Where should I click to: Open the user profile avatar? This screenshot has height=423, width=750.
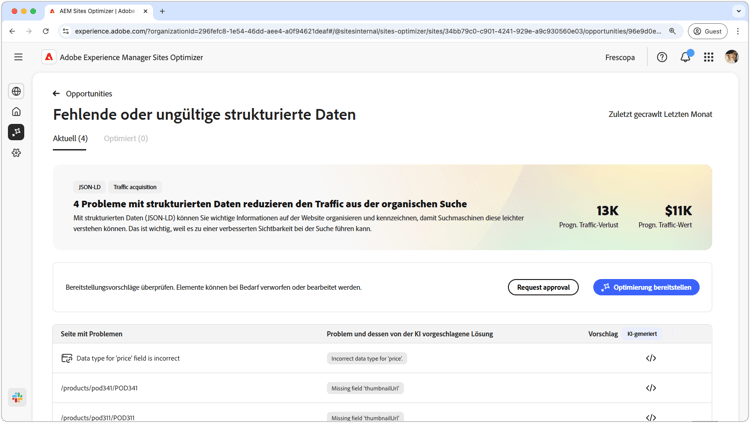[x=731, y=57]
